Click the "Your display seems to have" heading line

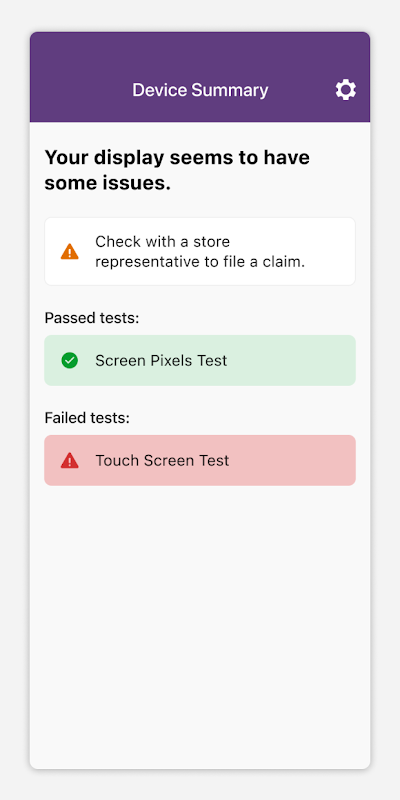click(177, 157)
